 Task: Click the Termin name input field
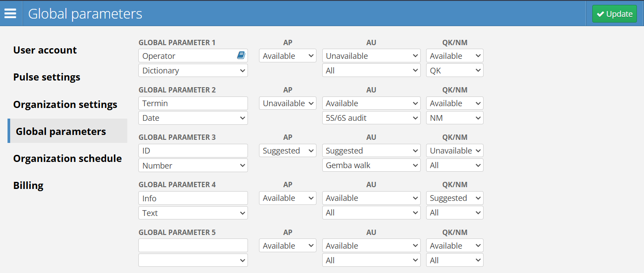[x=193, y=104]
